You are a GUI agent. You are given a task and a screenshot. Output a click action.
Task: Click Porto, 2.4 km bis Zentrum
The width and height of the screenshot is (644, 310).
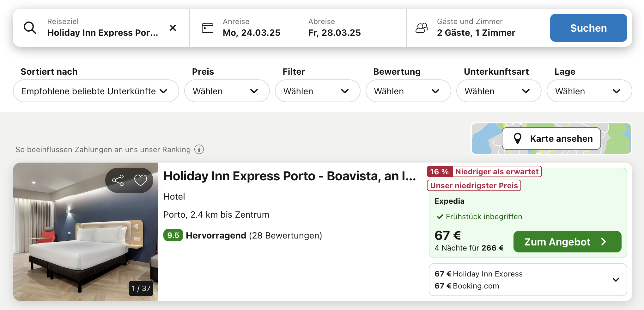[x=216, y=214]
